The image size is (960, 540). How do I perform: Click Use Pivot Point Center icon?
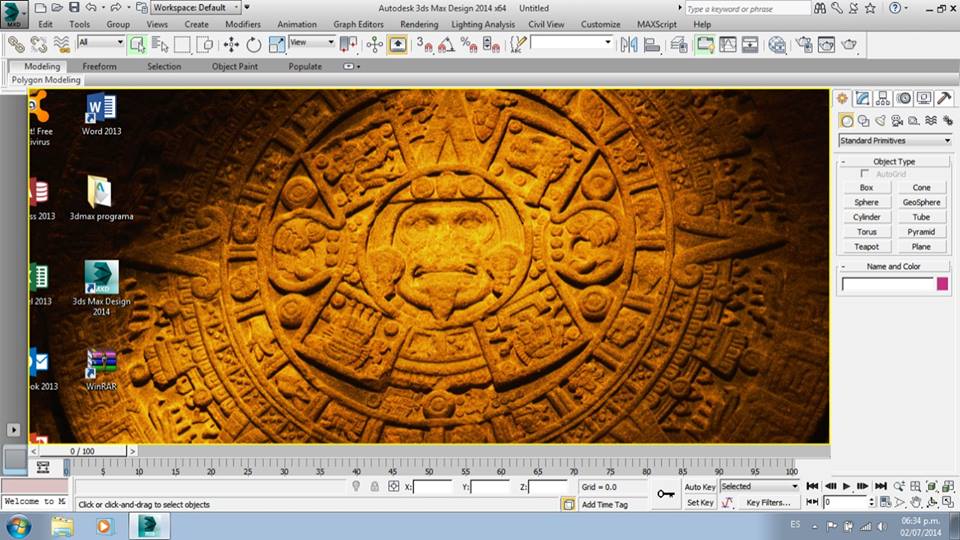click(348, 45)
